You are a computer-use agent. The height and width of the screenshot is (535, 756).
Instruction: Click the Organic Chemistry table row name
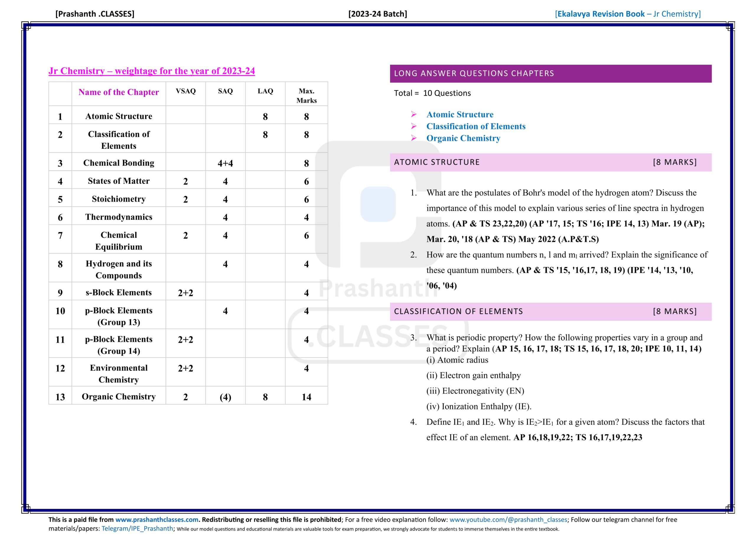click(118, 396)
